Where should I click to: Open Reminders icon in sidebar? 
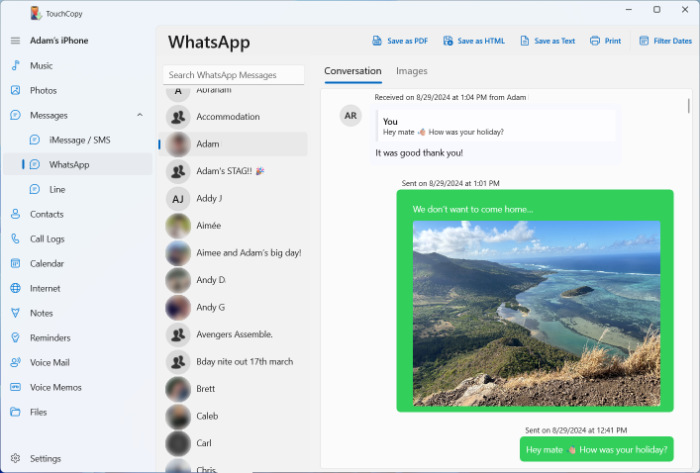pyautogui.click(x=15, y=338)
